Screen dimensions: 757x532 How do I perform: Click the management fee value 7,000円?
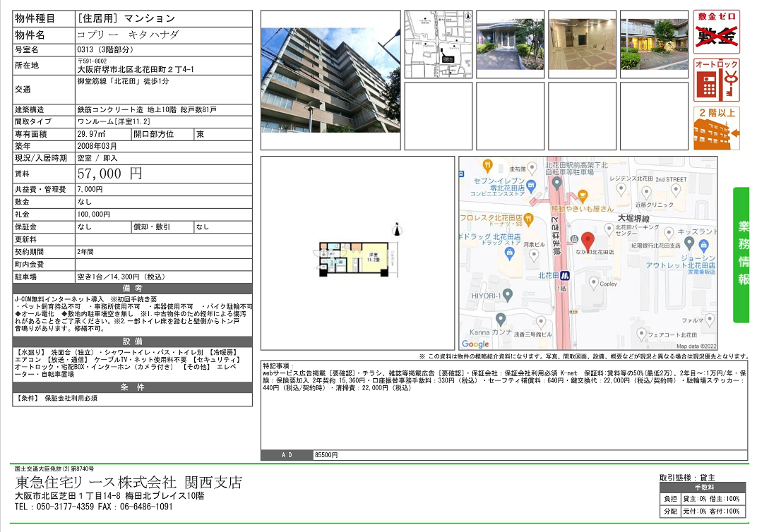pos(90,189)
